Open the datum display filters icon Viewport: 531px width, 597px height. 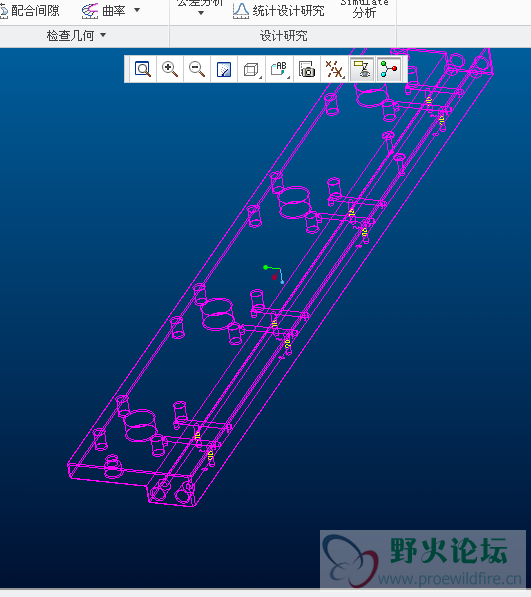(x=334, y=69)
